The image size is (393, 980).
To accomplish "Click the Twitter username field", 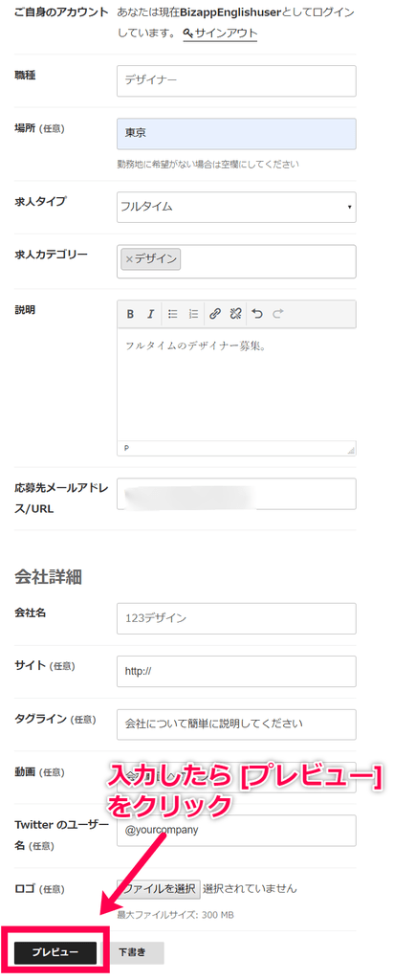I will 236,830.
